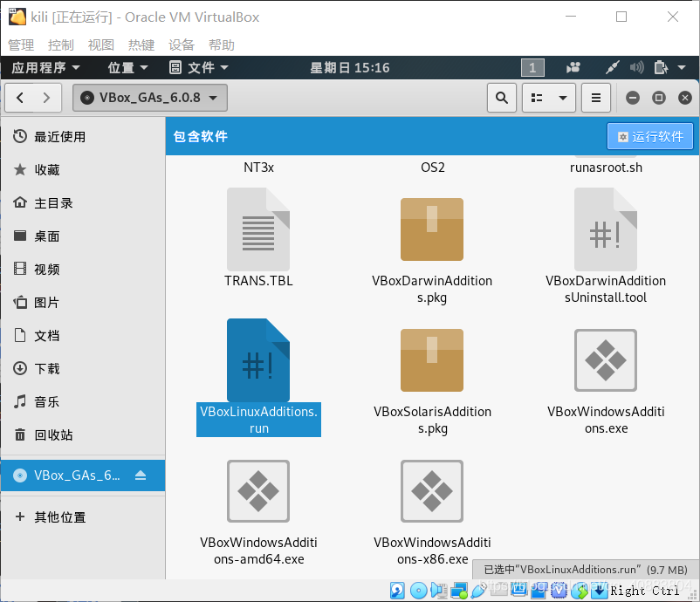Click VirtualBox optical disc status icon
Image resolution: width=700 pixels, height=602 pixels.
pyautogui.click(x=419, y=591)
